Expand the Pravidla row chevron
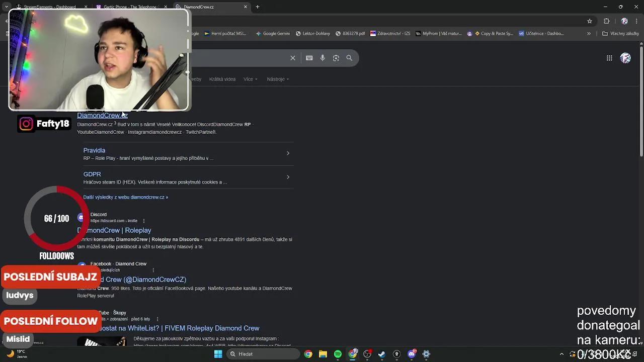Screen dimensions: 644x362 (x=288, y=153)
